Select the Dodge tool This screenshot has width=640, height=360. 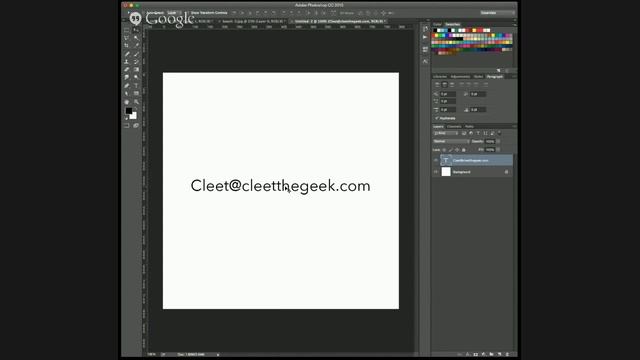point(136,77)
